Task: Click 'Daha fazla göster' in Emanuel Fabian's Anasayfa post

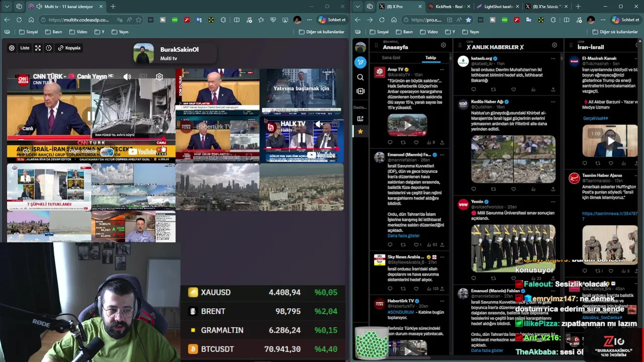Action: 403,236
